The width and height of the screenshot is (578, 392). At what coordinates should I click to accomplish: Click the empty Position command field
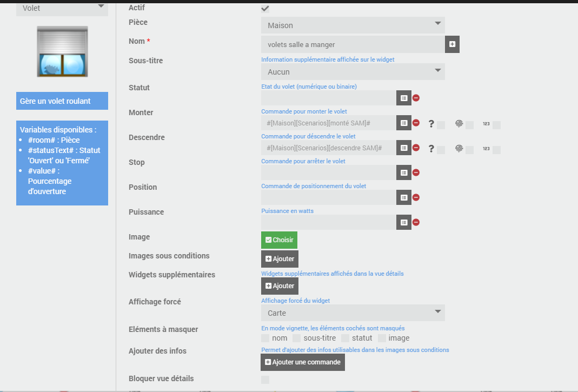pos(328,198)
